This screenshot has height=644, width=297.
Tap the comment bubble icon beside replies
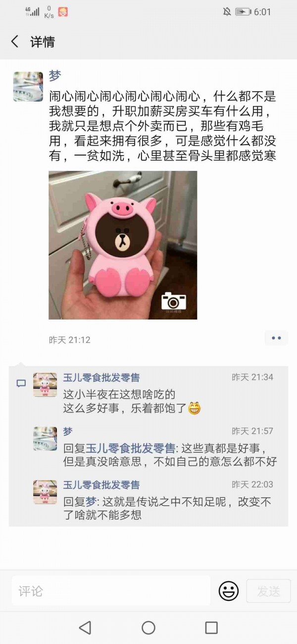(x=21, y=383)
